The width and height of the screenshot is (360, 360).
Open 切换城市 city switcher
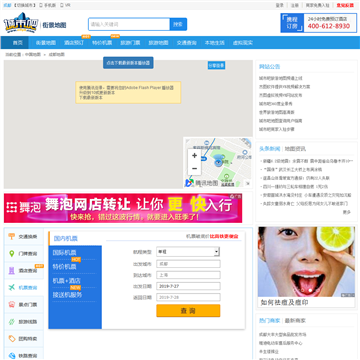pyautogui.click(x=25, y=5)
